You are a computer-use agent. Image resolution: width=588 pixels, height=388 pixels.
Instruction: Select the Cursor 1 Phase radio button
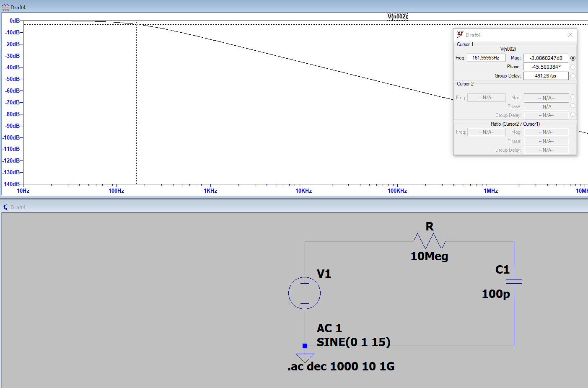click(x=573, y=67)
